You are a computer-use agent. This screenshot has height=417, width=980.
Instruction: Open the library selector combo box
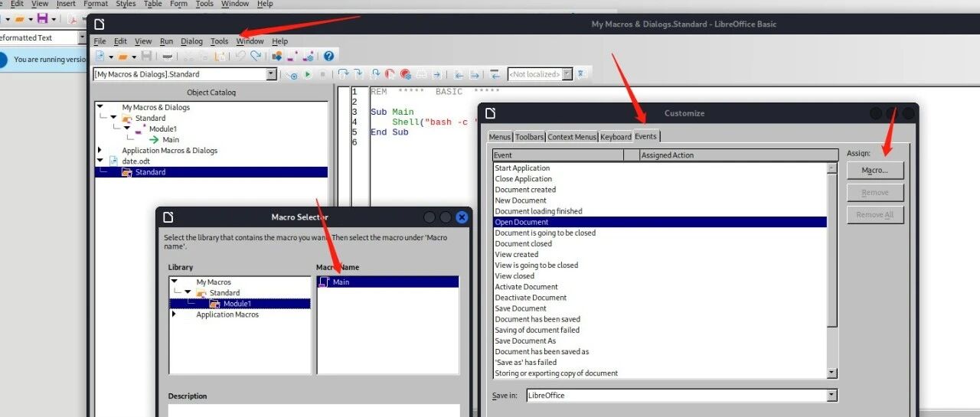pyautogui.click(x=271, y=74)
